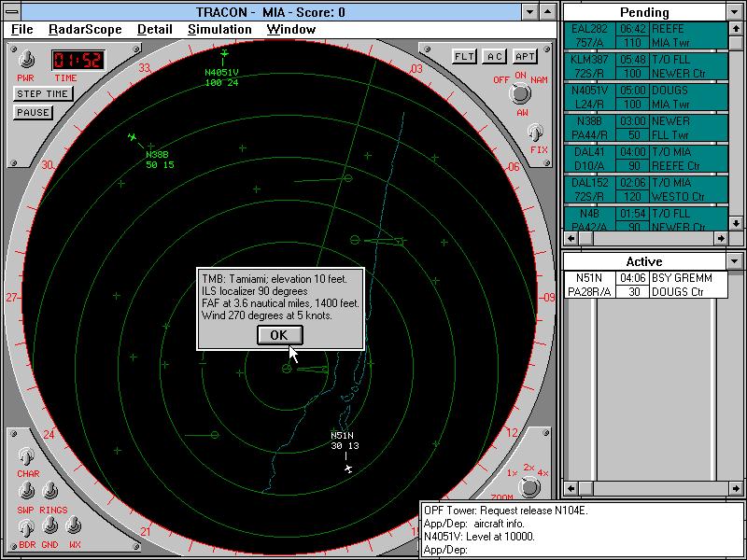The image size is (747, 560).
Task: Click the 01:52 red time display
Action: coord(78,60)
